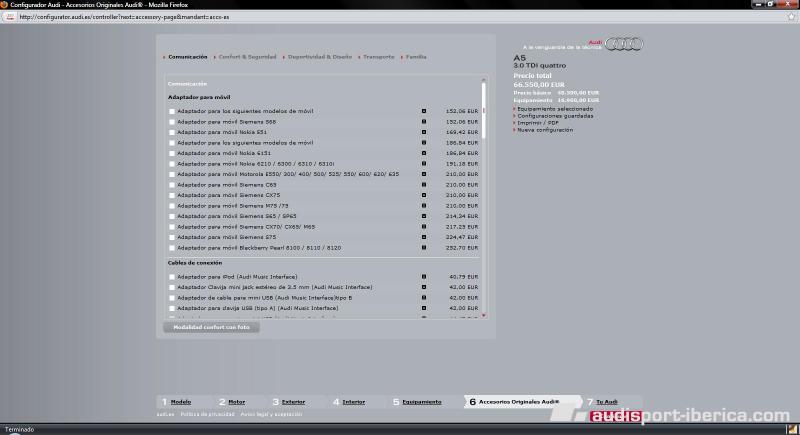Check the Motorola E550 adapter option
The width and height of the screenshot is (800, 435).
pos(172,174)
